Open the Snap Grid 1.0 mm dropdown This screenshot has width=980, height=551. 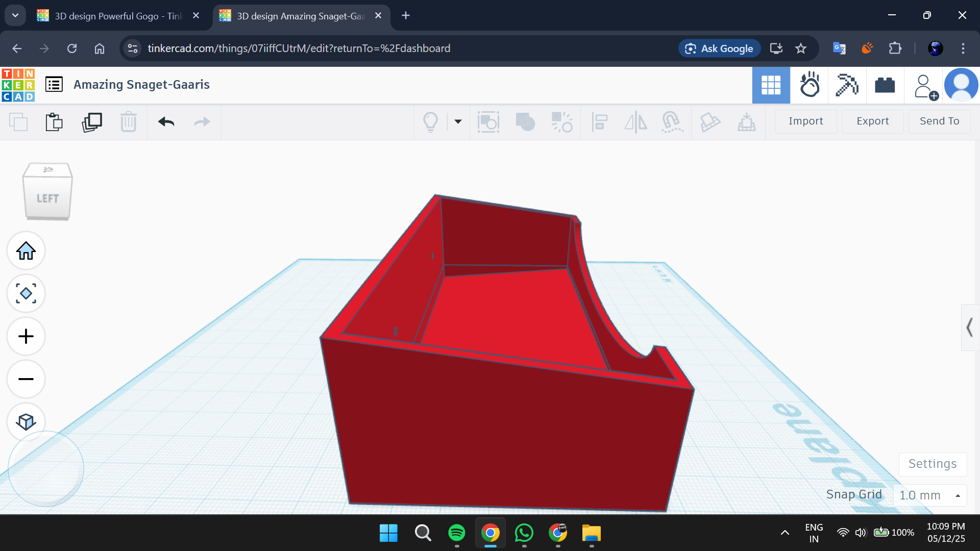coord(930,495)
